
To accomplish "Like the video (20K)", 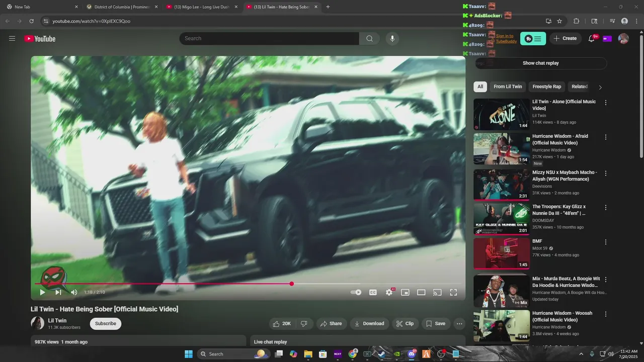I will (x=282, y=323).
